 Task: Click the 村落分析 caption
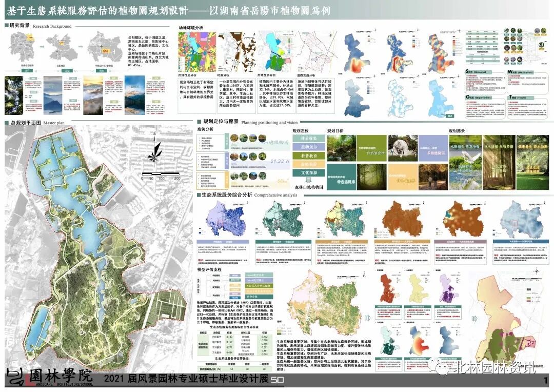click(x=223, y=75)
